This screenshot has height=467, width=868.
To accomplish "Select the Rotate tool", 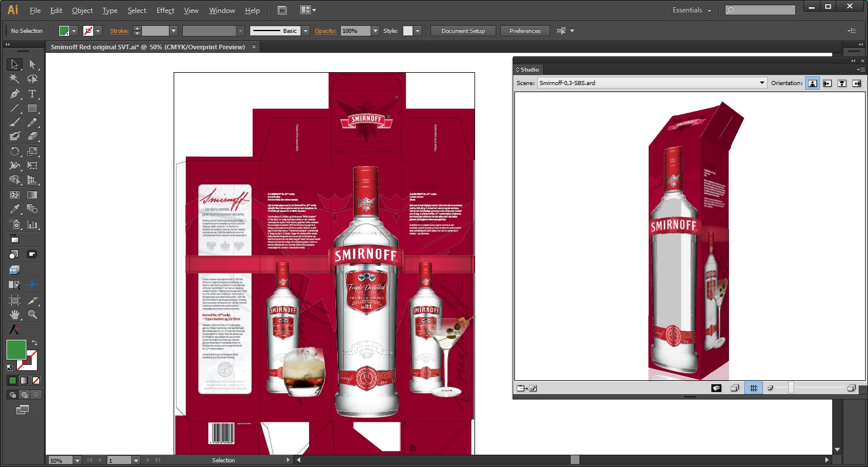I will pos(15,151).
